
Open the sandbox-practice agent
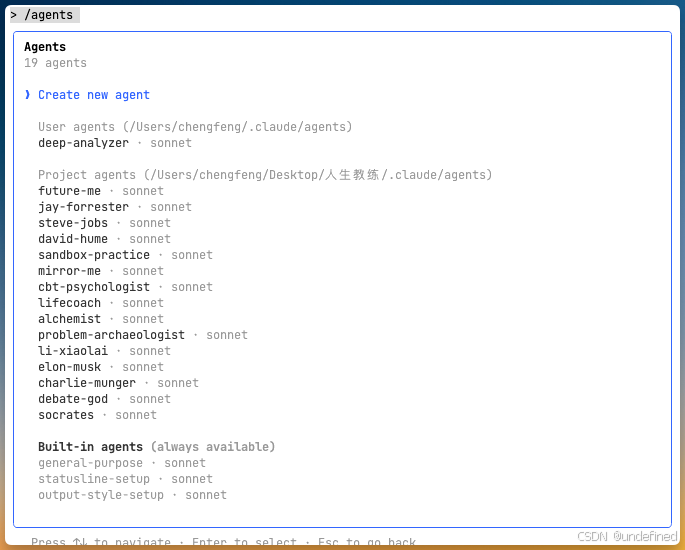tap(125, 255)
